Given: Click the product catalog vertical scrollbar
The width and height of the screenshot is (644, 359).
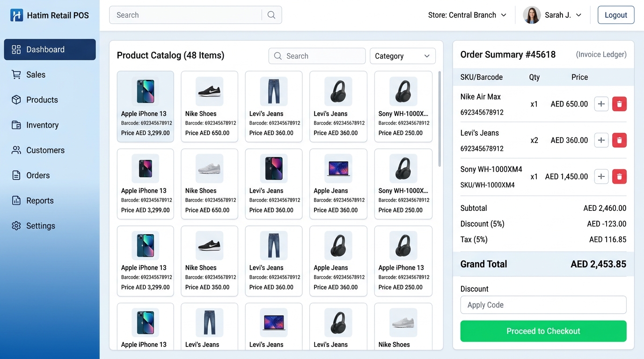Looking at the screenshot, I should 439,119.
